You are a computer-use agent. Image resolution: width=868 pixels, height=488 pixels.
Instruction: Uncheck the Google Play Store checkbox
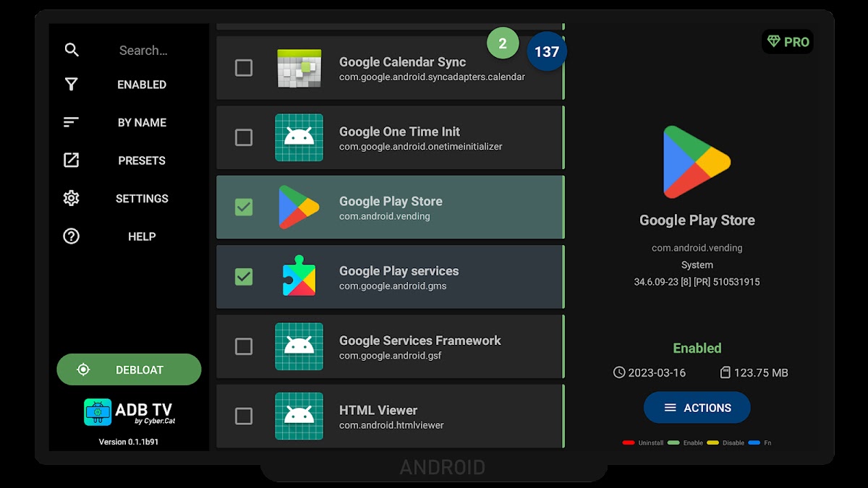(x=244, y=207)
